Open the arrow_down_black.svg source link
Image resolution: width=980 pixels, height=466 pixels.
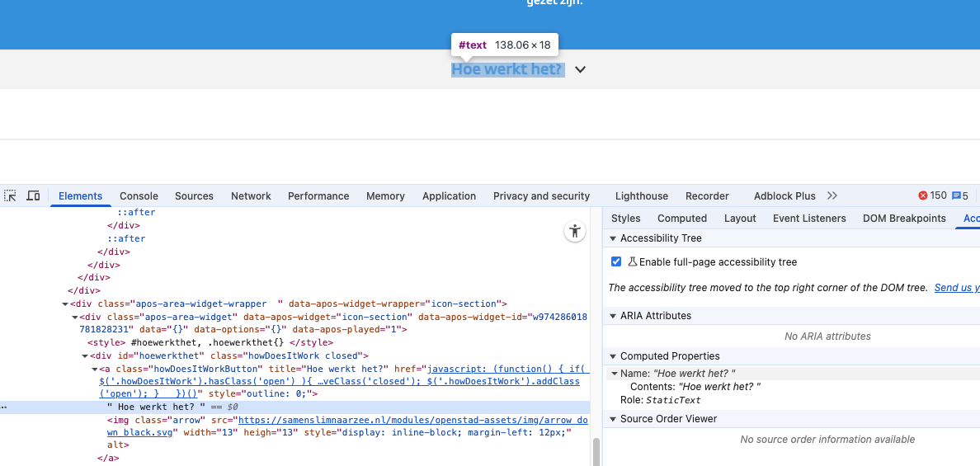[x=404, y=421]
